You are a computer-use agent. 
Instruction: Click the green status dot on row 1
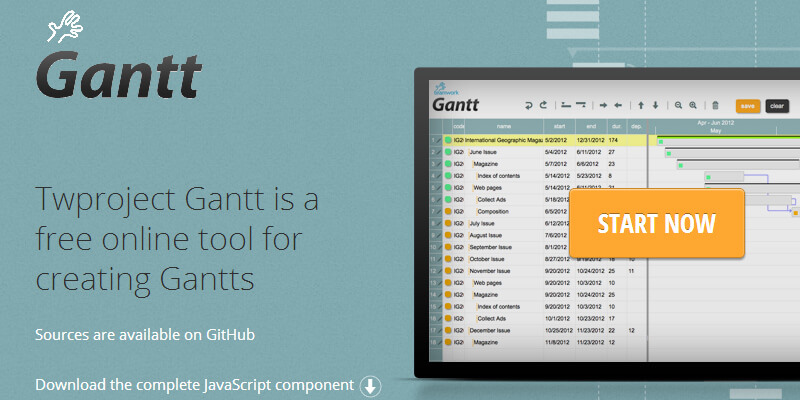click(448, 140)
